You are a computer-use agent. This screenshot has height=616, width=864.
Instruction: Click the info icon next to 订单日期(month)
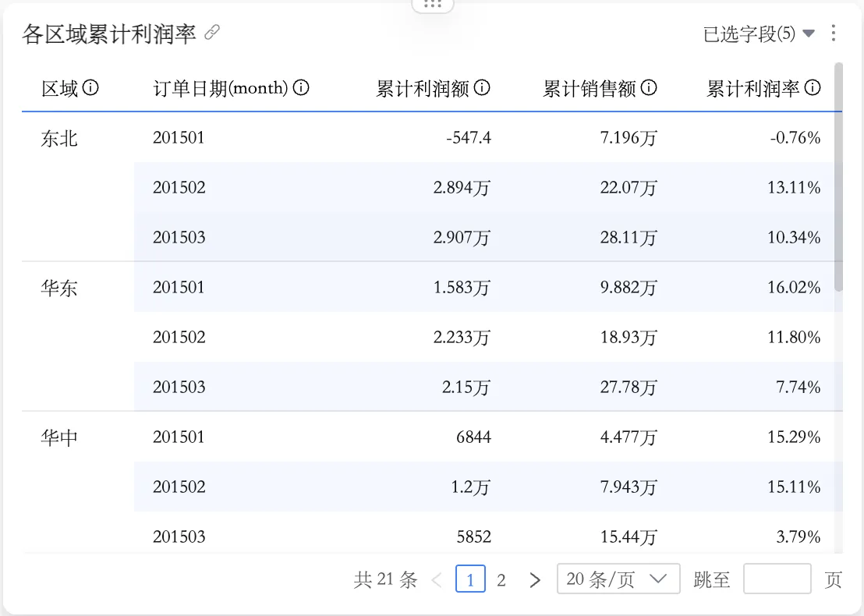[301, 88]
